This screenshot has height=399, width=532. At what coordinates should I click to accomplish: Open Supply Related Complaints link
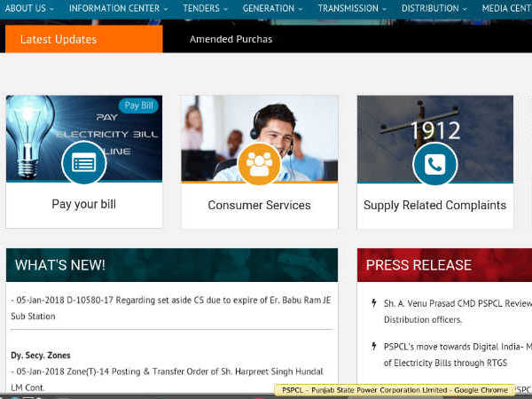pyautogui.click(x=435, y=206)
